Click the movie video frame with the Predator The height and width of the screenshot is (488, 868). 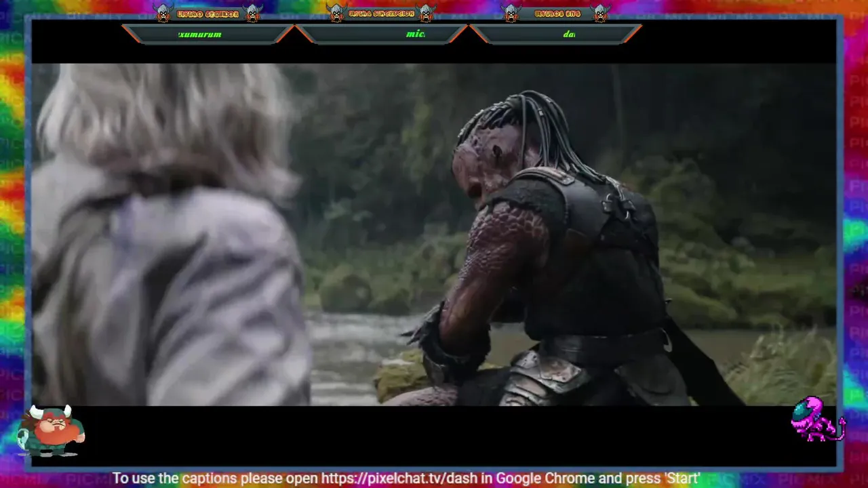[x=434, y=235]
